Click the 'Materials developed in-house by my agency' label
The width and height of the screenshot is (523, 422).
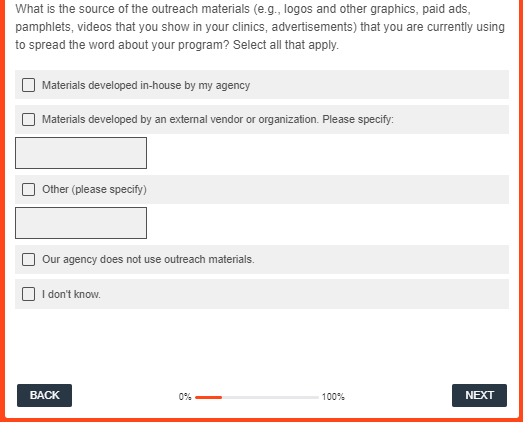point(146,85)
